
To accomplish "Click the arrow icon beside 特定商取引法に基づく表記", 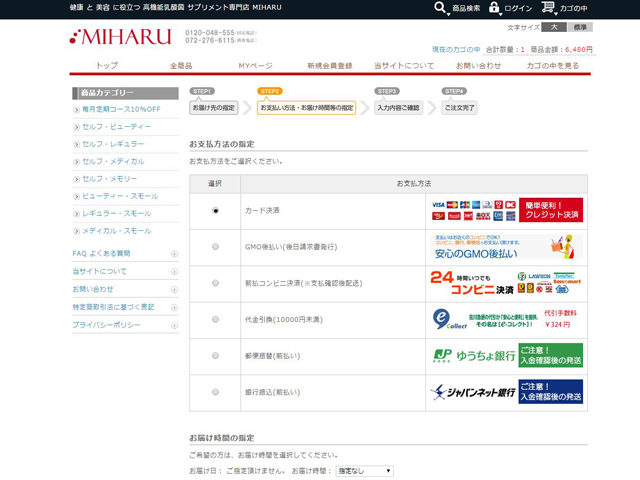I will [174, 308].
